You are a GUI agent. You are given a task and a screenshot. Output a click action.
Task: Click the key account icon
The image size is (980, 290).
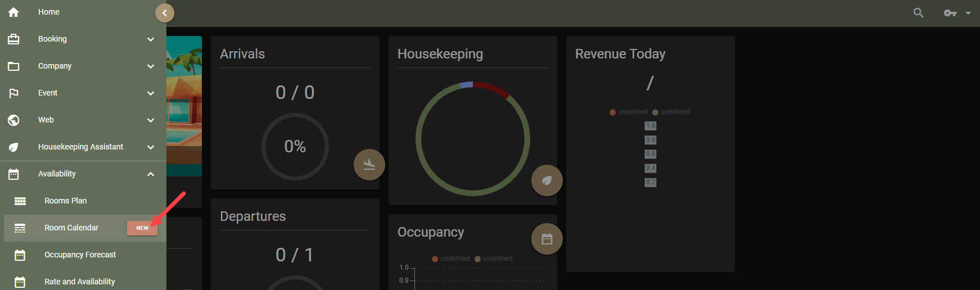pyautogui.click(x=950, y=13)
